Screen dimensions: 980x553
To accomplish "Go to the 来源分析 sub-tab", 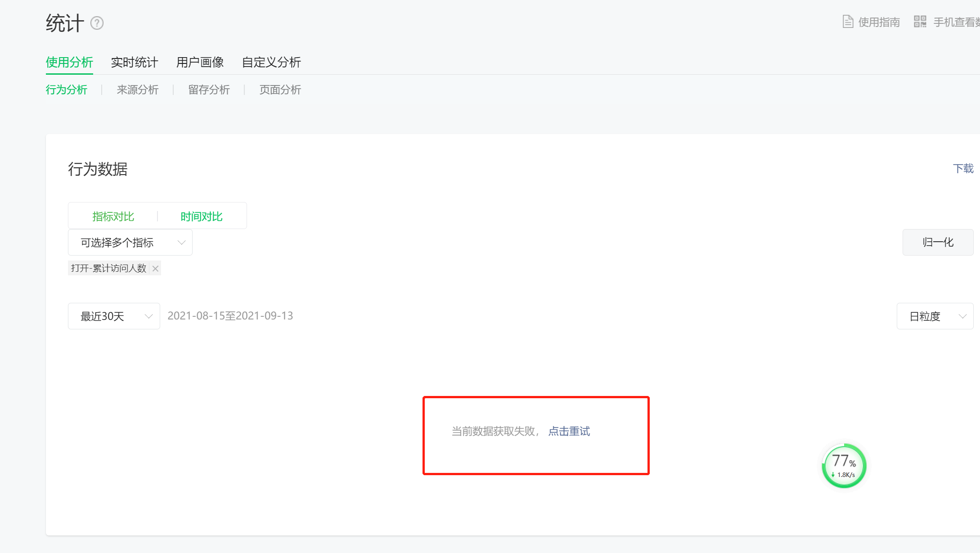I will coord(138,90).
